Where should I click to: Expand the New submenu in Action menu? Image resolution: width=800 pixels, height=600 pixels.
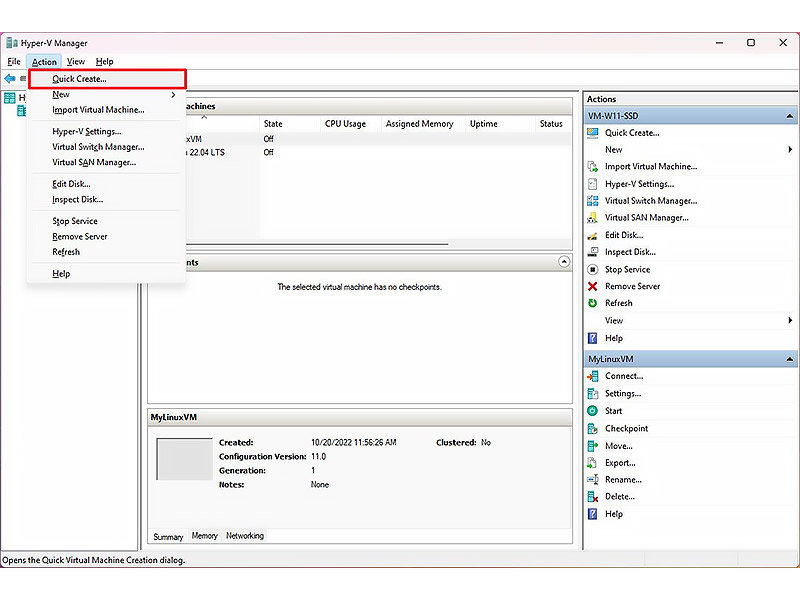106,94
